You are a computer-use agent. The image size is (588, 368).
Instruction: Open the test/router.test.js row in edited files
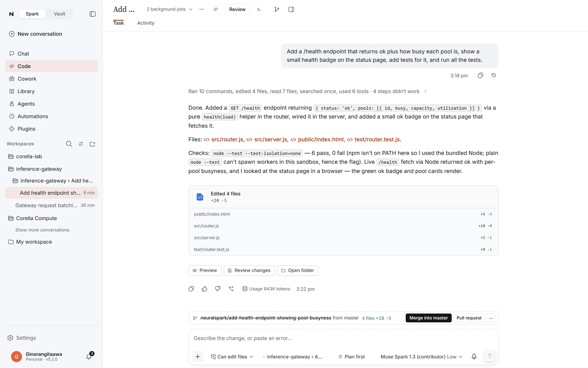point(343,249)
